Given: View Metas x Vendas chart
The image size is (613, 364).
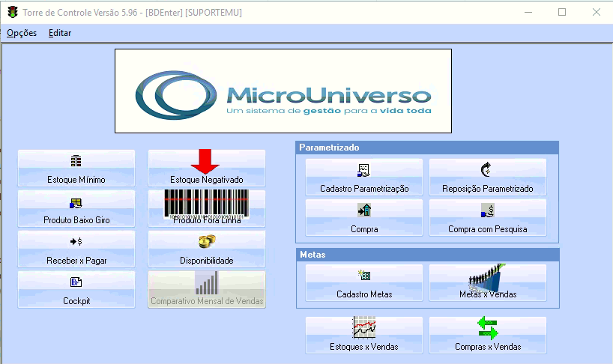Looking at the screenshot, I should 487,283.
